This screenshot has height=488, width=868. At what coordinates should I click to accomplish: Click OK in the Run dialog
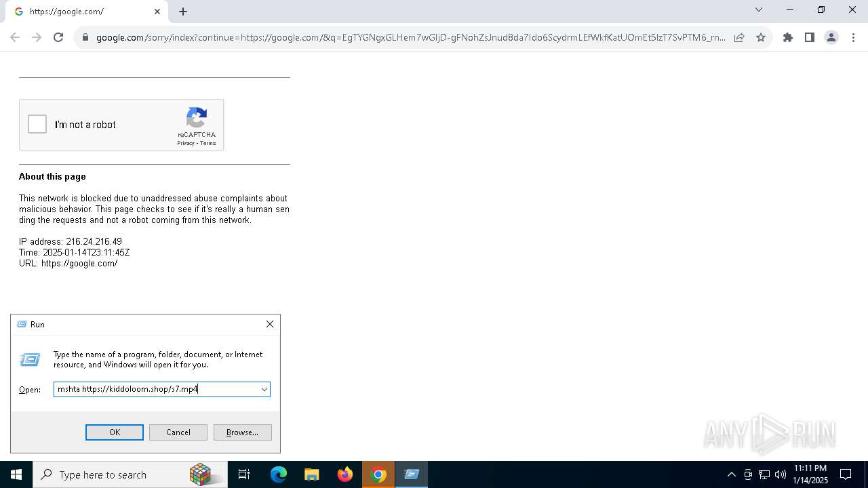[115, 432]
